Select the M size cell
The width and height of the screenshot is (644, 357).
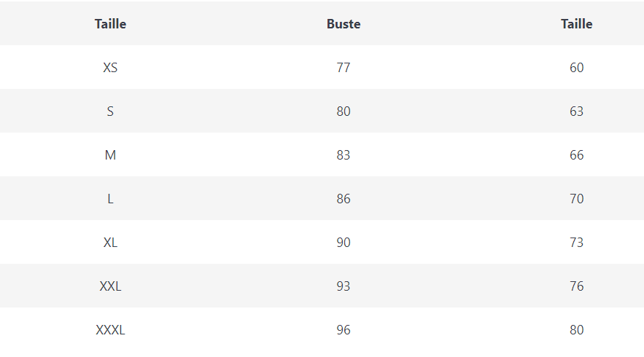pyautogui.click(x=110, y=155)
